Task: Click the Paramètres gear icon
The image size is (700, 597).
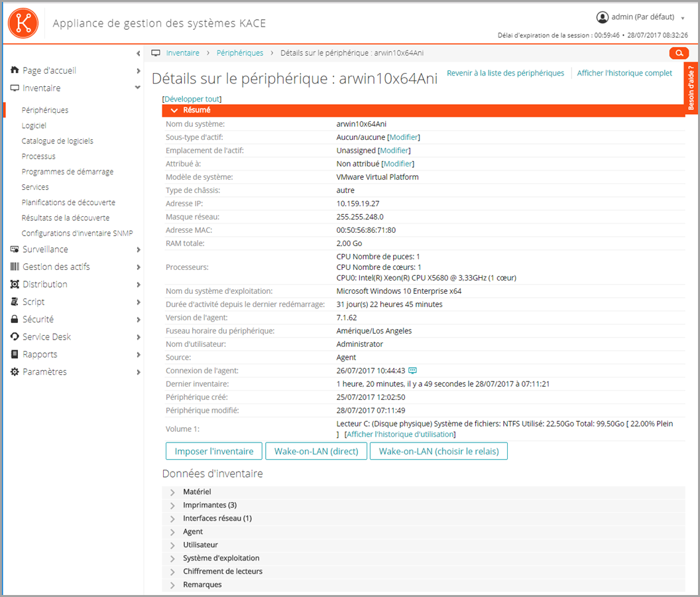Action: [x=15, y=371]
